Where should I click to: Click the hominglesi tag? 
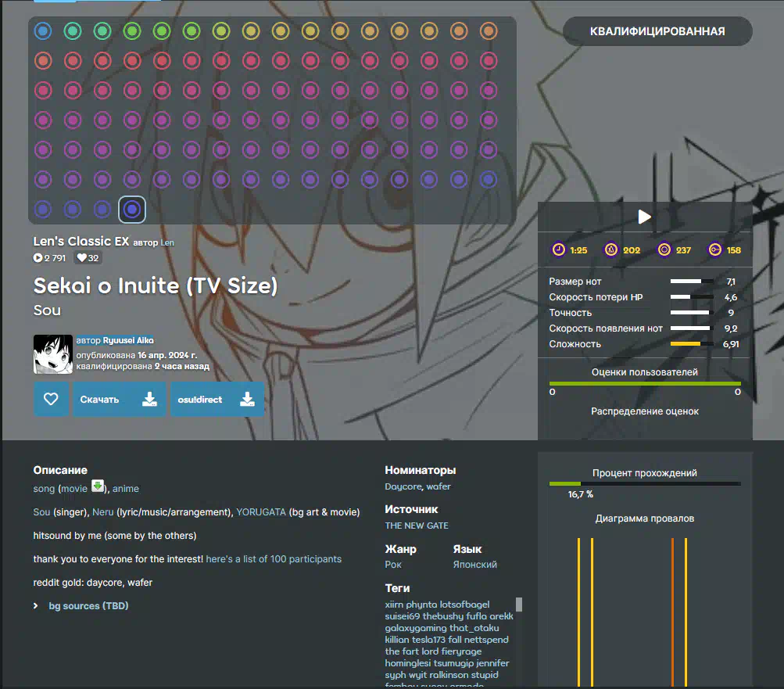408,663
